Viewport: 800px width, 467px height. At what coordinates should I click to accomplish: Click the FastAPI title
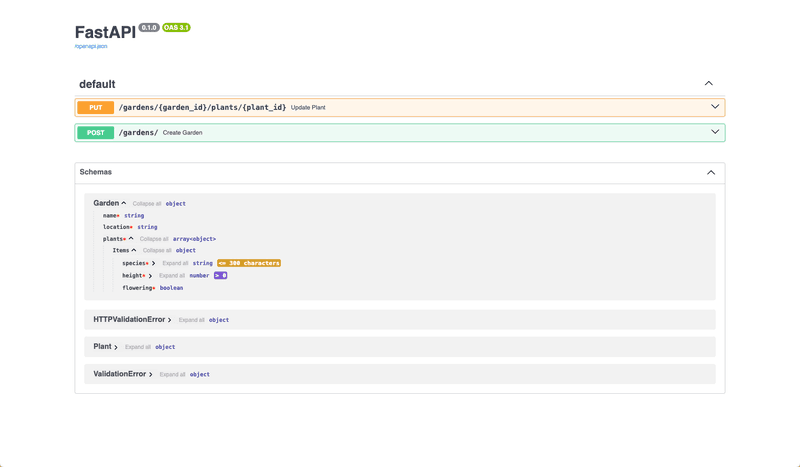click(x=105, y=32)
